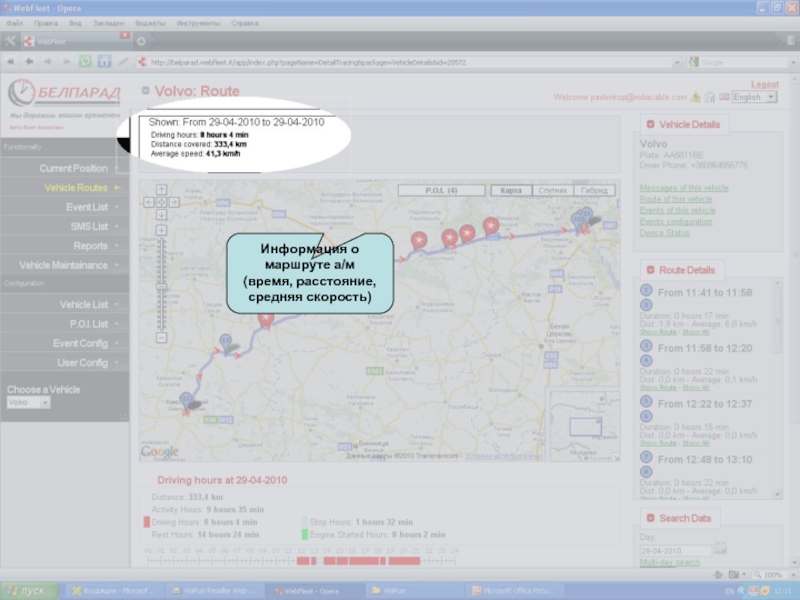Open the Инструменты menu

pos(198,23)
